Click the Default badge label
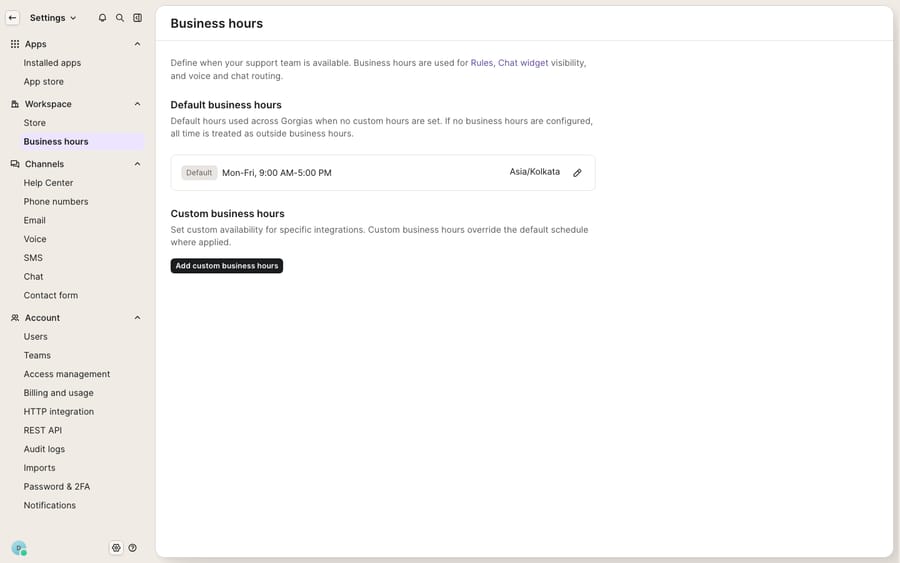The image size is (900, 563). tap(199, 173)
